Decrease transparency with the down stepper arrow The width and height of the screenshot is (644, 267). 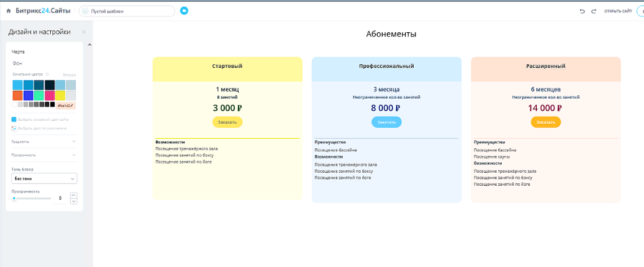point(73,202)
